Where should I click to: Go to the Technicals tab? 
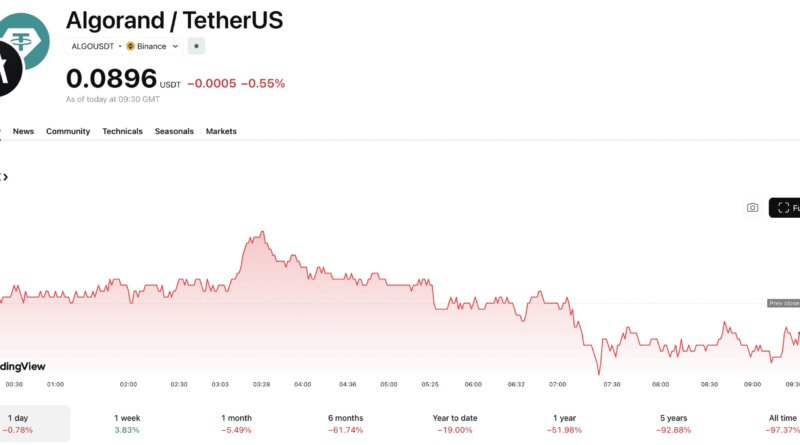122,131
